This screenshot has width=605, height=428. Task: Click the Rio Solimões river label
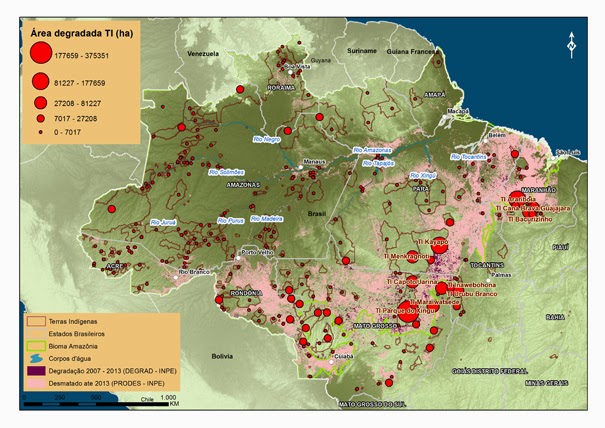226,172
